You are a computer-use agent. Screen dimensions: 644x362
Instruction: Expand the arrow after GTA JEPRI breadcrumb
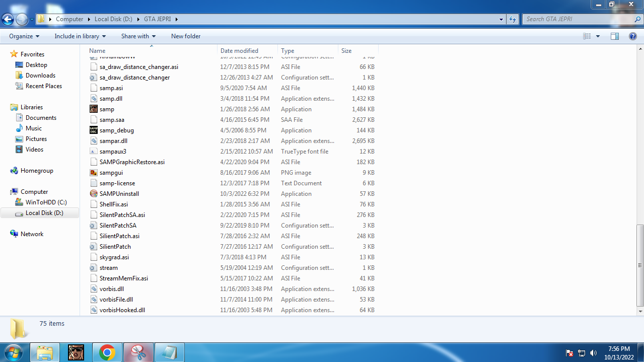point(177,19)
